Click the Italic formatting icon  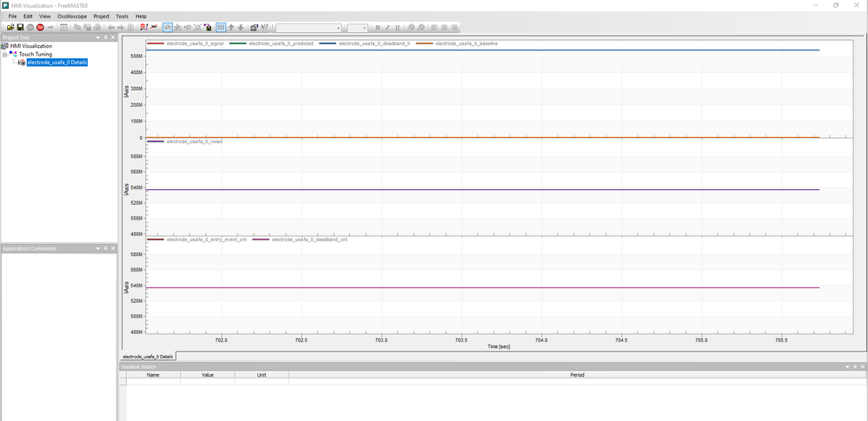click(x=388, y=28)
